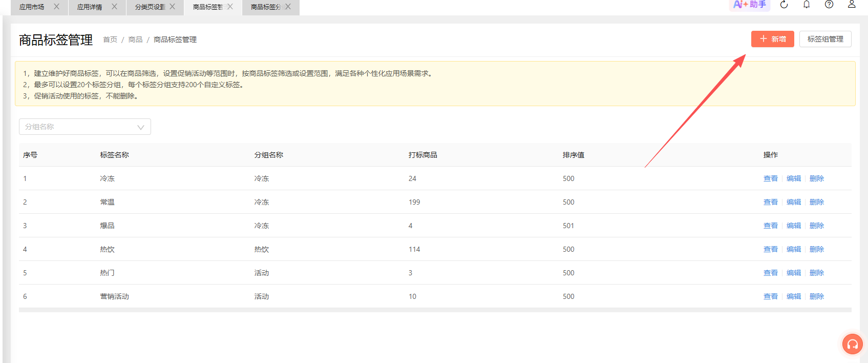Image resolution: width=868 pixels, height=363 pixels.
Task: Open the user account icon
Action: tap(852, 5)
